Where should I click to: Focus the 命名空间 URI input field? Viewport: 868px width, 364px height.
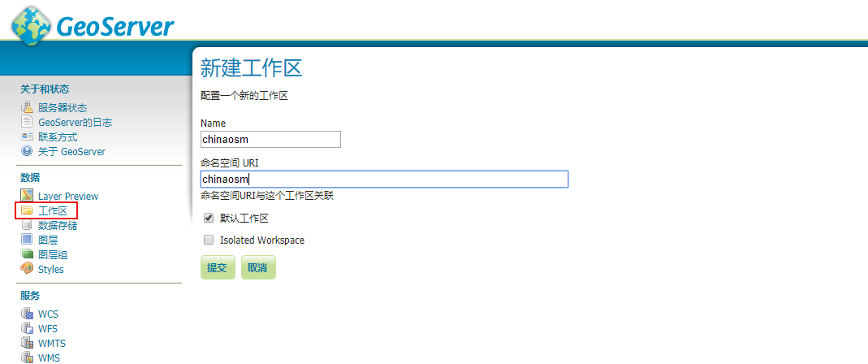coord(384,179)
